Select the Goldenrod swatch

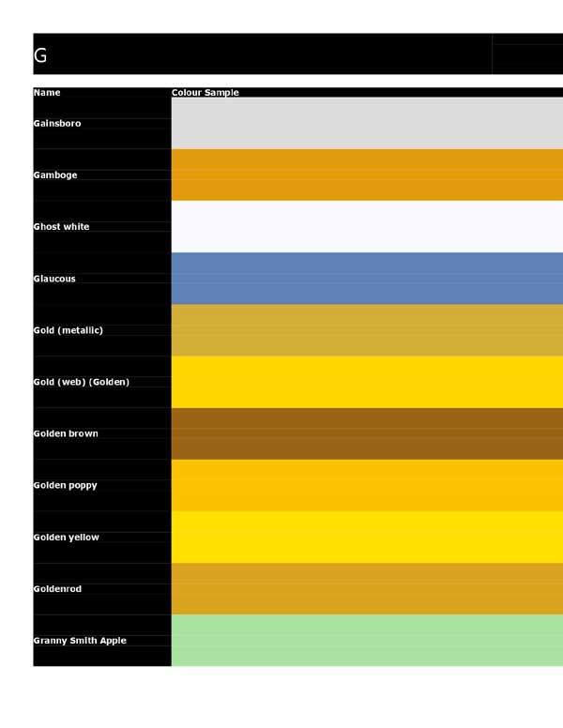(x=367, y=589)
